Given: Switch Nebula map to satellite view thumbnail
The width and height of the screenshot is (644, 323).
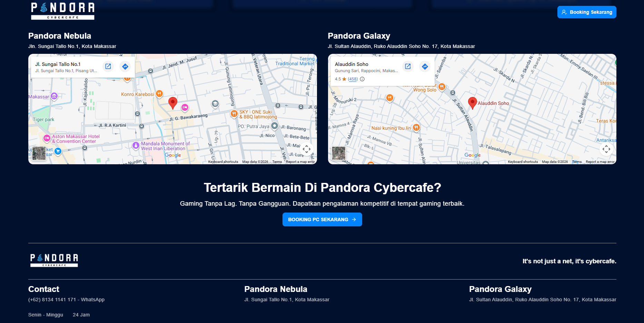Looking at the screenshot, I should tap(39, 153).
